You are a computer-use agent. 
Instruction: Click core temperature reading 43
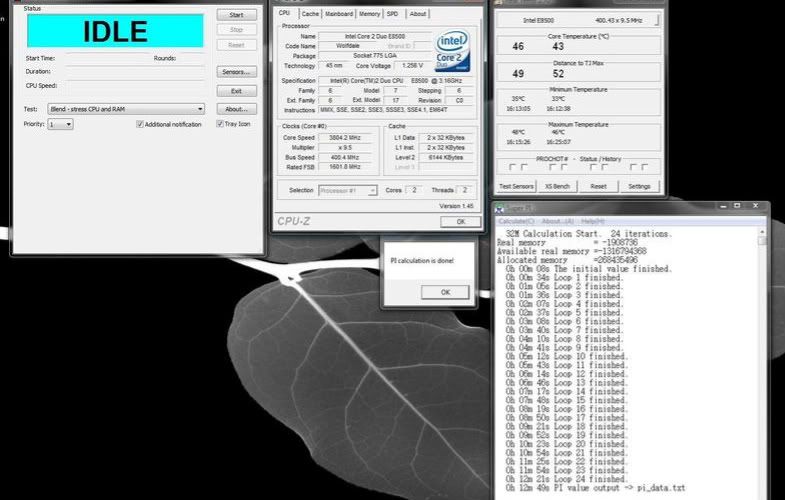558,47
